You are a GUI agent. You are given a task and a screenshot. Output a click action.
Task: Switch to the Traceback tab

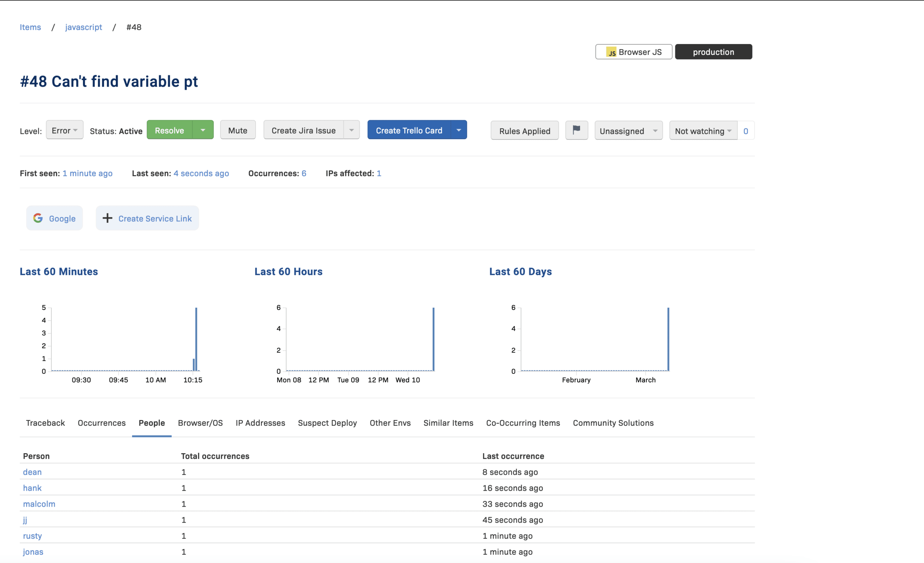tap(44, 423)
